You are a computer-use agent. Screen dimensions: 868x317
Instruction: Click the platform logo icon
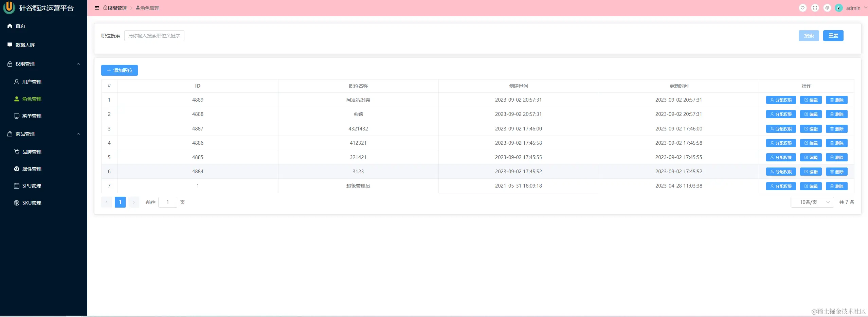point(9,7)
